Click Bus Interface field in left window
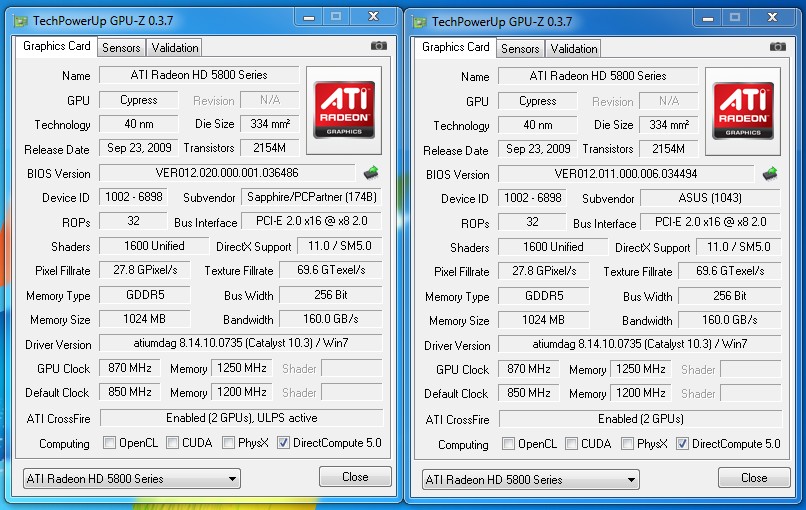Viewport: 806px width, 510px height. 312,221
